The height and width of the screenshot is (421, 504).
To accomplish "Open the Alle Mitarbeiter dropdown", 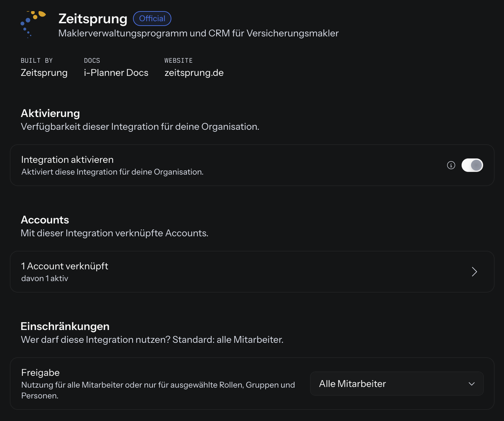I will (397, 383).
